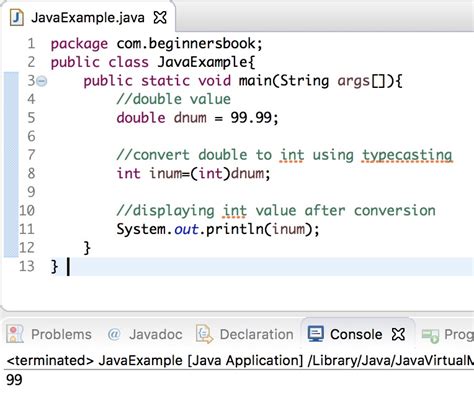Click the class name JavaExample in code

click(x=202, y=62)
